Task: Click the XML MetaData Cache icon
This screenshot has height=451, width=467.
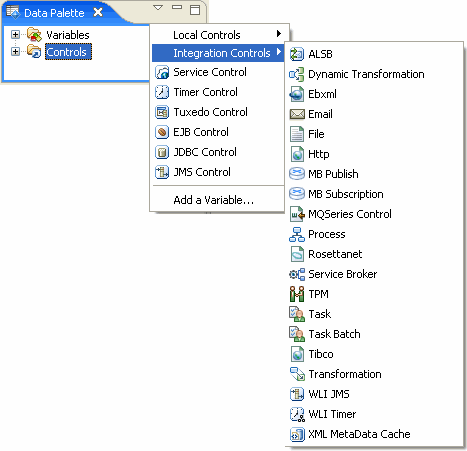Action: pos(297,434)
